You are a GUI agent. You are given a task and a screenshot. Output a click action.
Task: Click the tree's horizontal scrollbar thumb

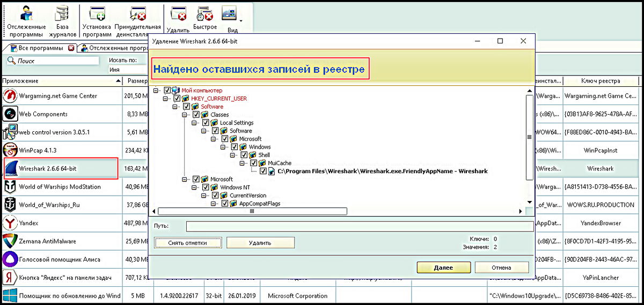click(252, 211)
